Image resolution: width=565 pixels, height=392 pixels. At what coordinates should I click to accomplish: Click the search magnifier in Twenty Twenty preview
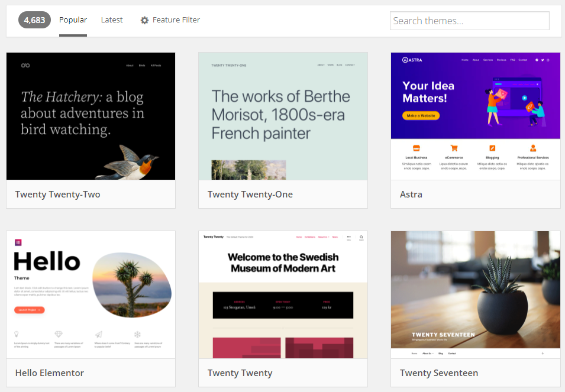tap(361, 237)
